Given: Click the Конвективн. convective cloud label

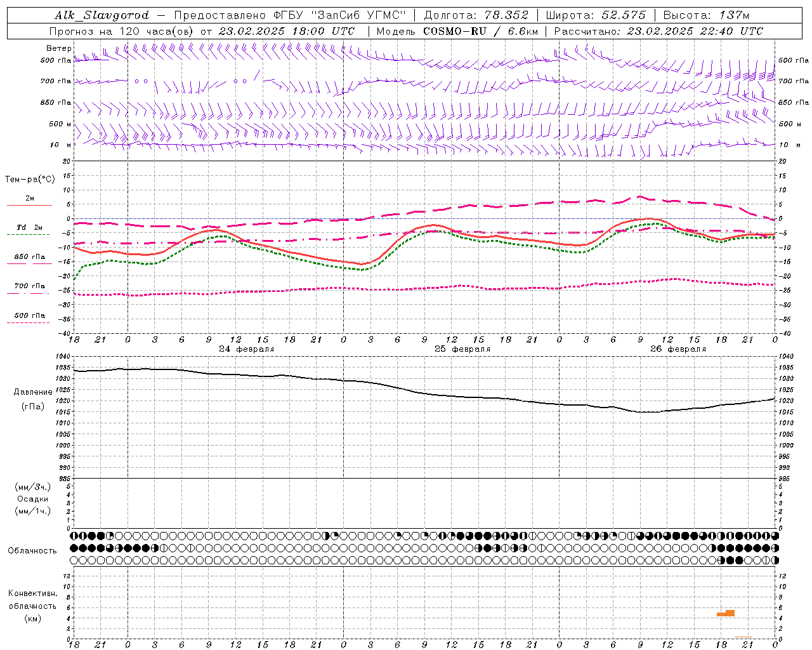Looking at the screenshot, I should click(33, 594).
